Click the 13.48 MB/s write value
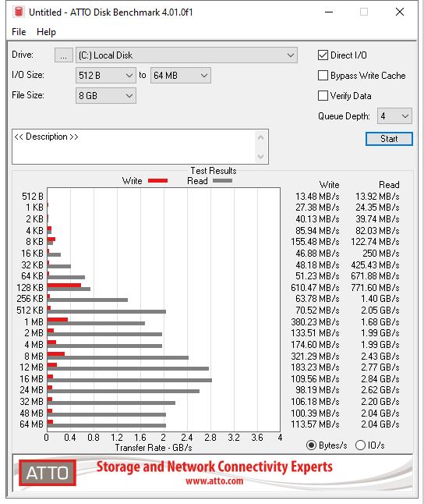Viewport: 424px width, 504px height. click(317, 196)
